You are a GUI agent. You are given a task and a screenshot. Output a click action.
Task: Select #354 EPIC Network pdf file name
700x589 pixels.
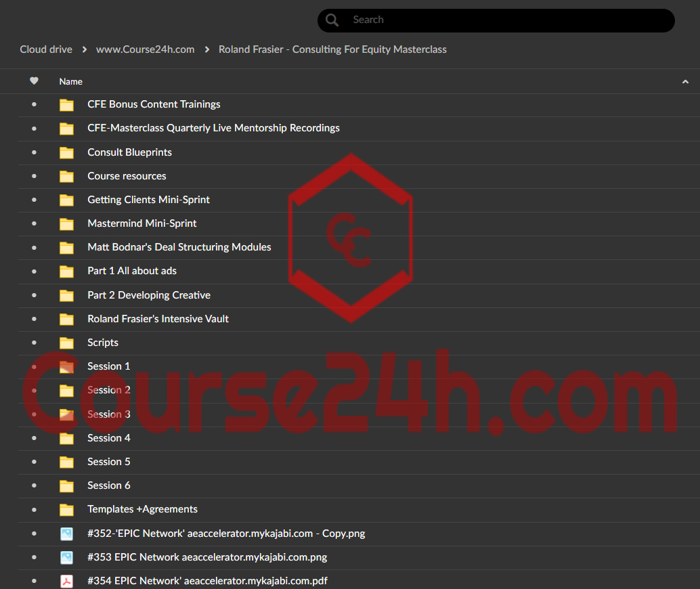(208, 581)
